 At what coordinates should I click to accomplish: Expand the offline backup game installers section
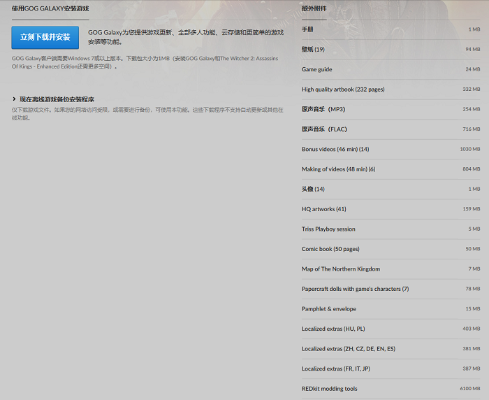tap(53, 99)
